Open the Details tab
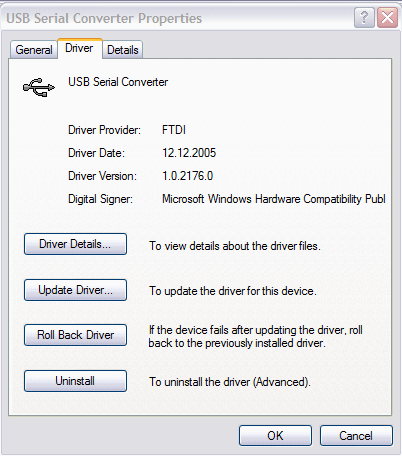 (x=123, y=50)
